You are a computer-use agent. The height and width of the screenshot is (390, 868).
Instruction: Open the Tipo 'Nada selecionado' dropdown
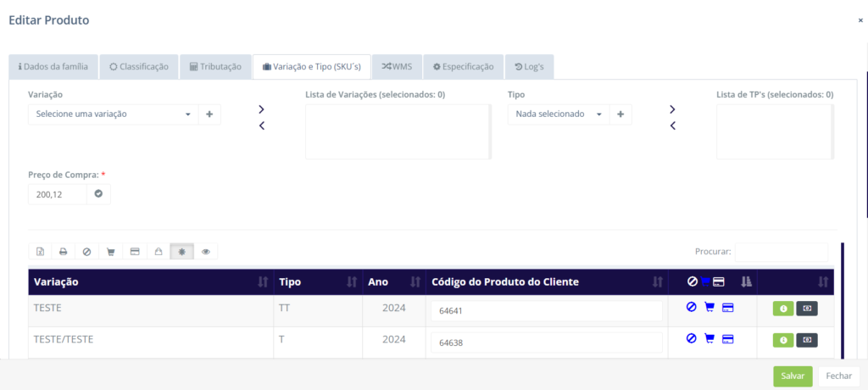click(558, 114)
